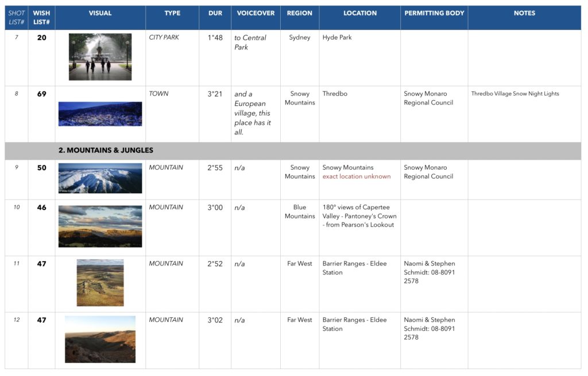This screenshot has height=376, width=588.
Task: Select the Pearson's Lookout location cell
Action: 360,228
